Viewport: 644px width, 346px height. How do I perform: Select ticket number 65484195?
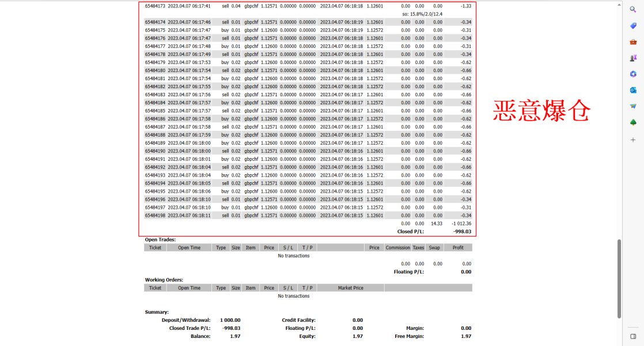155,191
